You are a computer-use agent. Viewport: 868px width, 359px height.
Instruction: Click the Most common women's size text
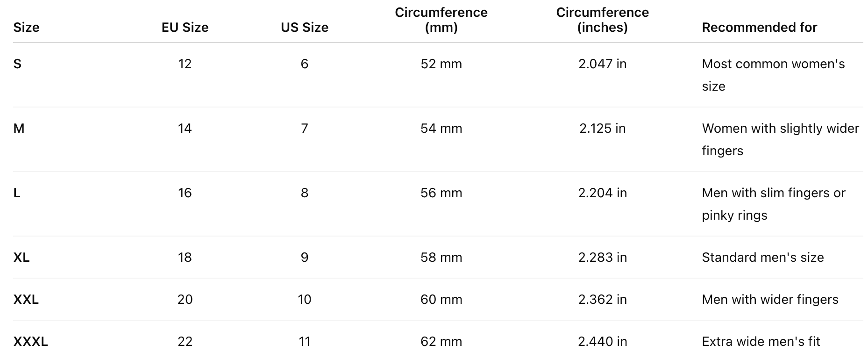click(x=773, y=75)
